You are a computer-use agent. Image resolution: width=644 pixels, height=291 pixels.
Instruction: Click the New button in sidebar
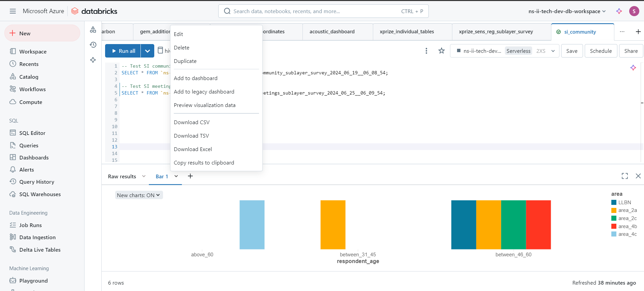point(42,33)
